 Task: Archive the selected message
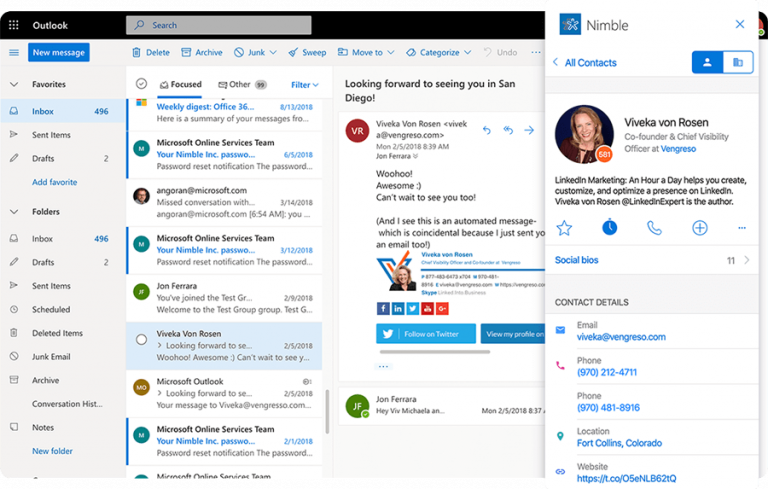[x=202, y=52]
